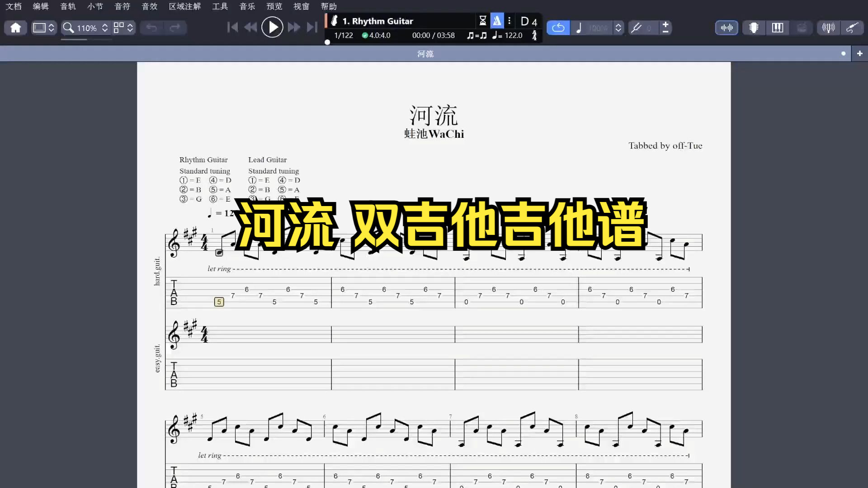Open the 预览 menu
The height and width of the screenshot is (488, 868).
[274, 6]
